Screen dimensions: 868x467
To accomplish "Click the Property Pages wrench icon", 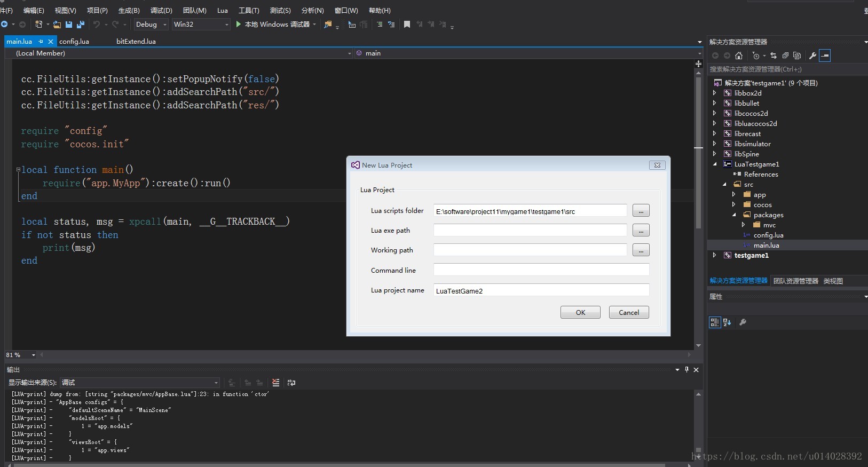I will (x=743, y=322).
